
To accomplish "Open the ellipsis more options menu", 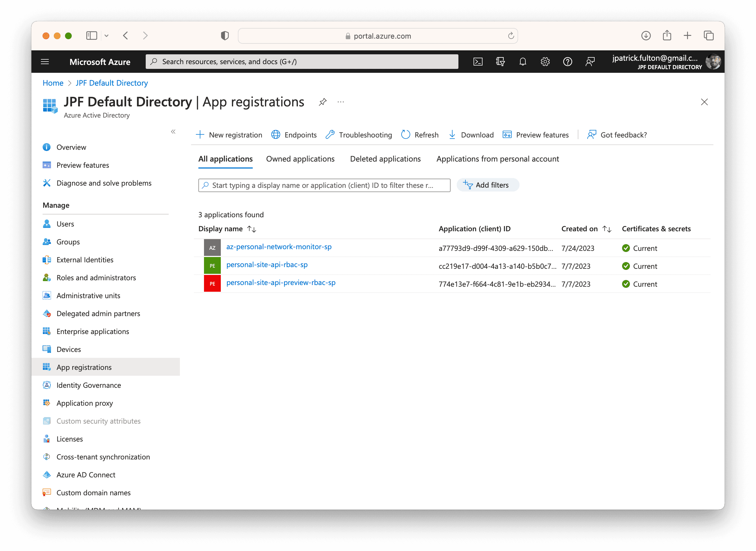I will [340, 102].
